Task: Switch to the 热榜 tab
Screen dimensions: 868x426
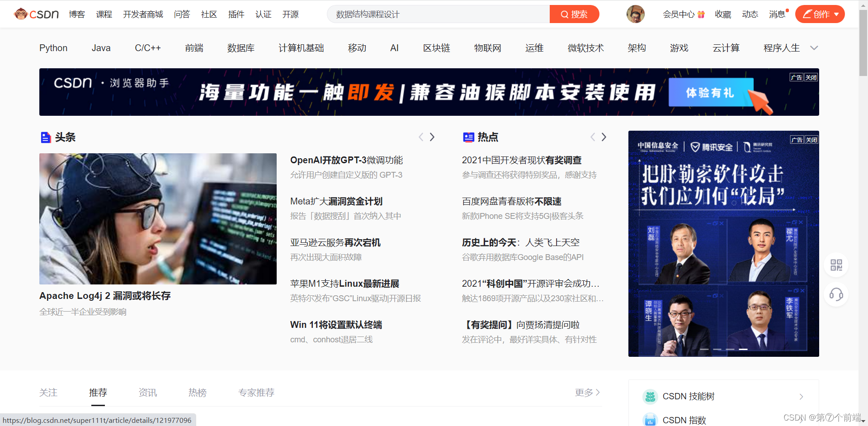Action: click(198, 393)
